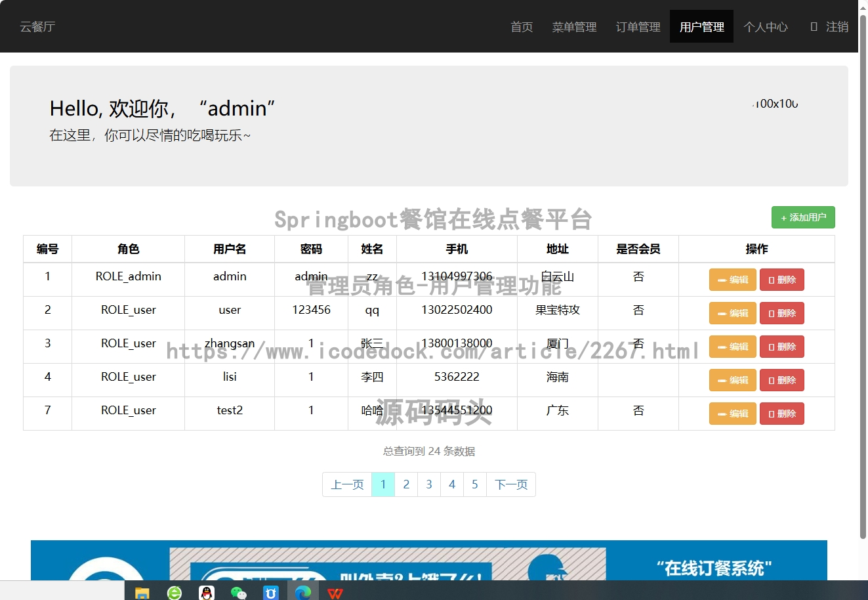Open File Explorer from the taskbar
This screenshot has height=600, width=868.
[142, 593]
